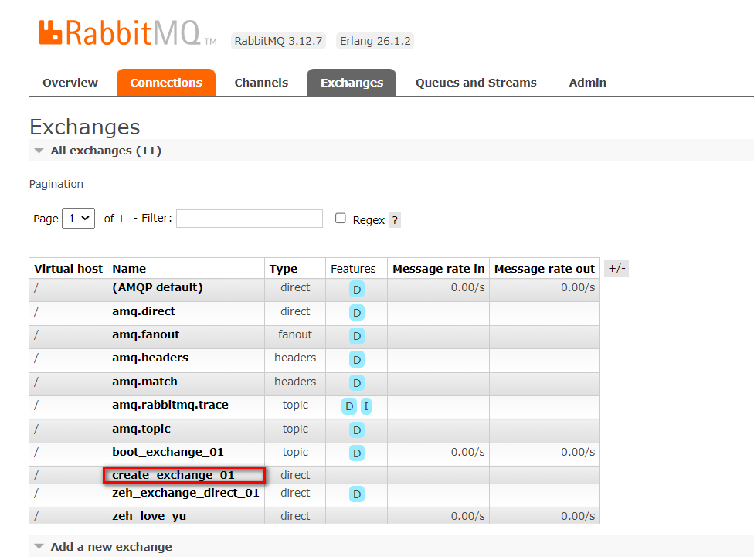Screen dimensions: 754x560
Task: Open the Queues and Streams tab
Action: point(476,83)
